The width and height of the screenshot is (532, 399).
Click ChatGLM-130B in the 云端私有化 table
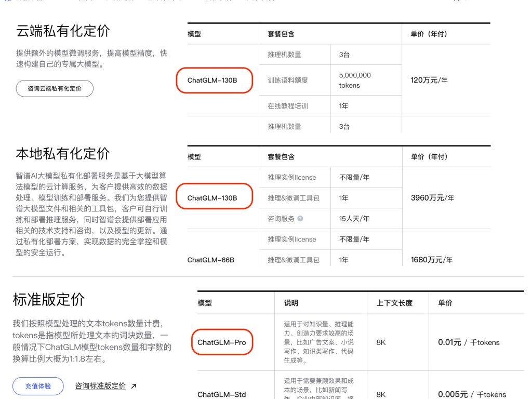click(212, 81)
